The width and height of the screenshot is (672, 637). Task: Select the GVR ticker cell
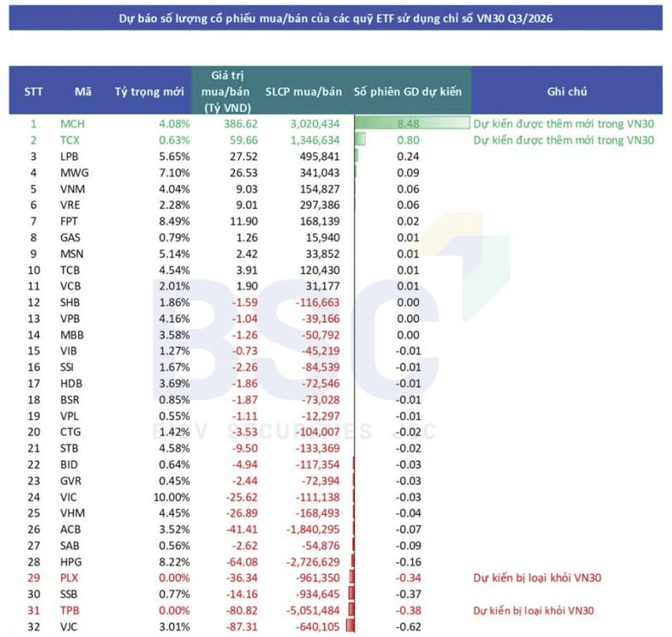(x=71, y=480)
